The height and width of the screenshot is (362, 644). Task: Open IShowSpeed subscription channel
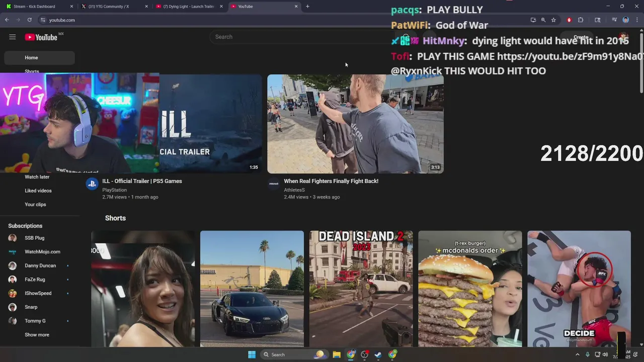click(x=38, y=293)
